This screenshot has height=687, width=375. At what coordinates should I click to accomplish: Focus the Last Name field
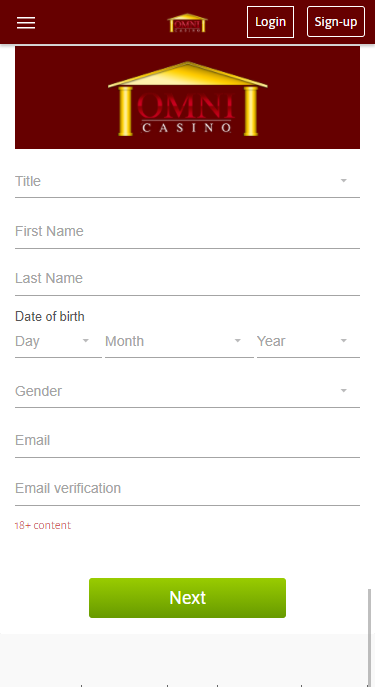(x=188, y=278)
